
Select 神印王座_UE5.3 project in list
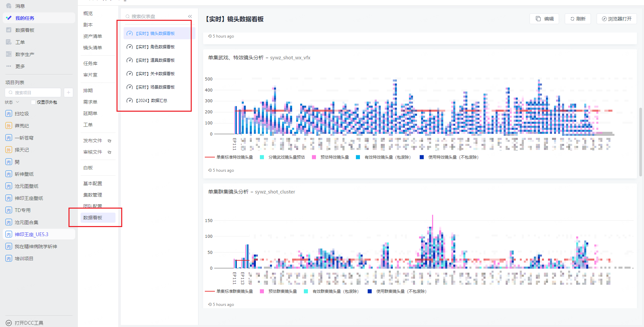point(32,234)
